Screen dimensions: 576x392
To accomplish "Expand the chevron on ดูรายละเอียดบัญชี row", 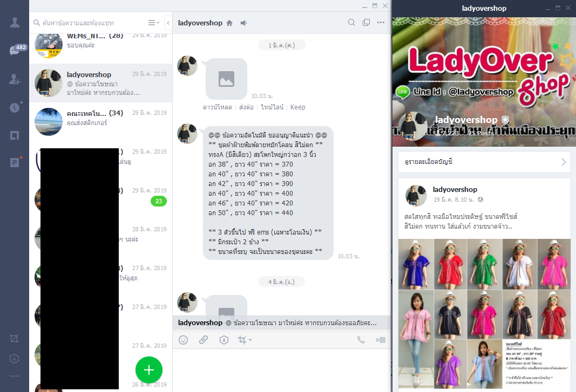I will tap(564, 162).
